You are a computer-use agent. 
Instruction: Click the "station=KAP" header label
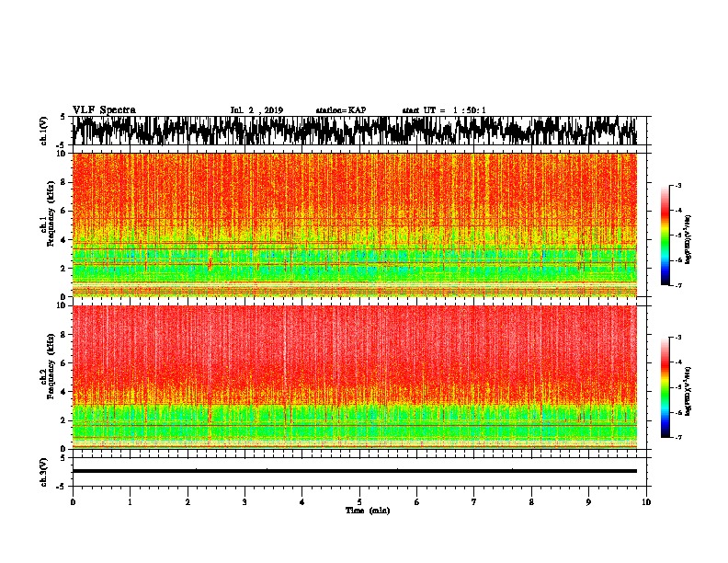click(x=341, y=110)
